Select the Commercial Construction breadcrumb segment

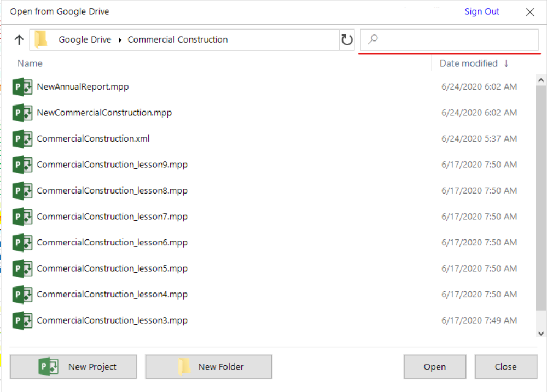[x=178, y=40]
